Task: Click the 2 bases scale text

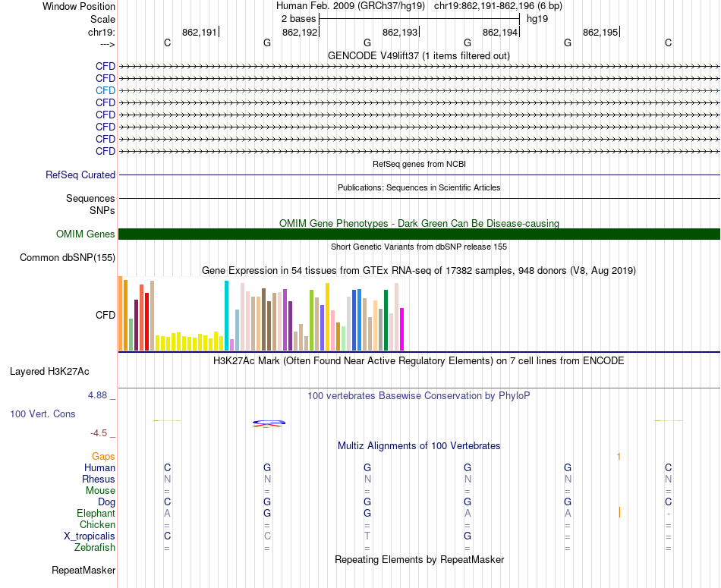Action: 299,19
